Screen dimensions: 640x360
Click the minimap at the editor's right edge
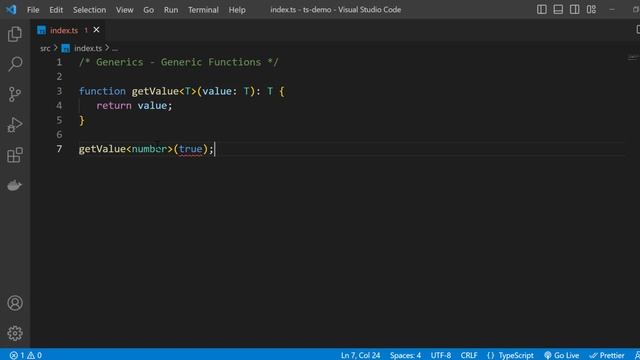(633, 58)
